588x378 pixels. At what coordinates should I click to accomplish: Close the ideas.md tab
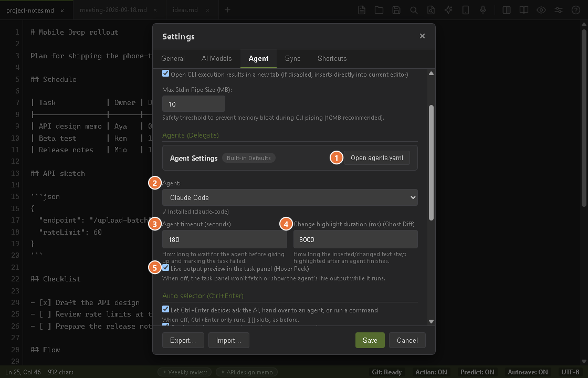tap(207, 10)
